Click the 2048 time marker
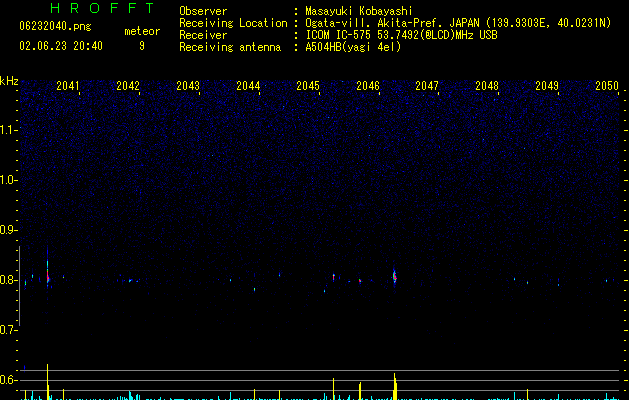Viewport: 629px width, 400px height. coord(487,85)
